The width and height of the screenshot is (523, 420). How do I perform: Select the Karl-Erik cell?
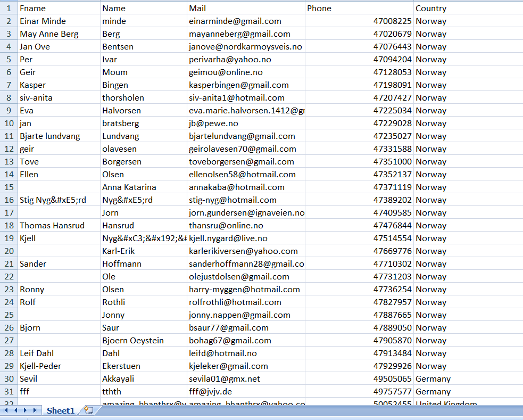[x=144, y=251]
